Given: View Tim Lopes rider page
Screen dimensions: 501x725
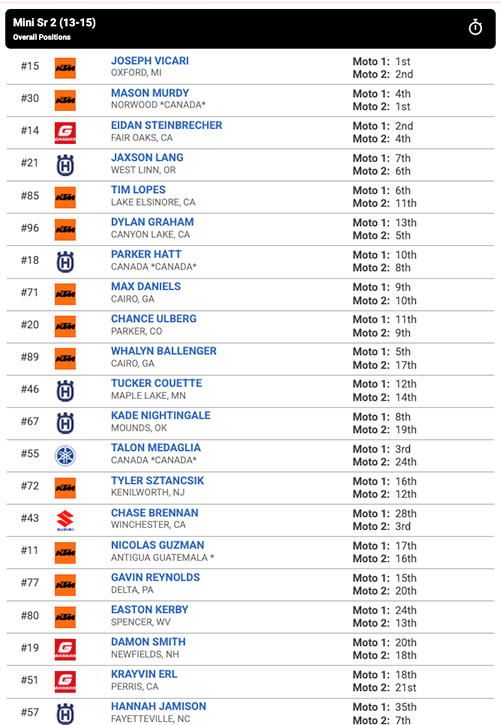Looking at the screenshot, I should pyautogui.click(x=138, y=190).
